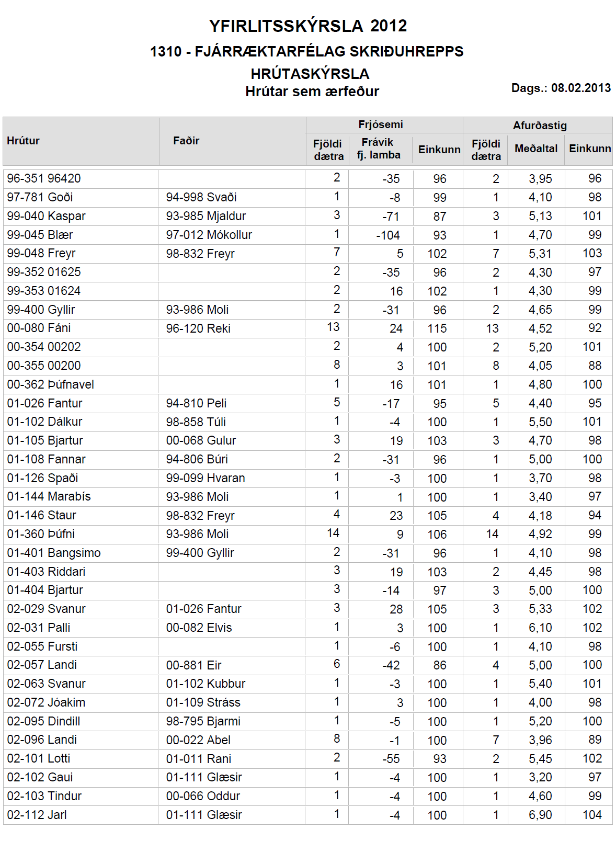Click the 'Meðaltal' column header
Image resolution: width=616 pixels, height=841 pixels.
point(536,149)
